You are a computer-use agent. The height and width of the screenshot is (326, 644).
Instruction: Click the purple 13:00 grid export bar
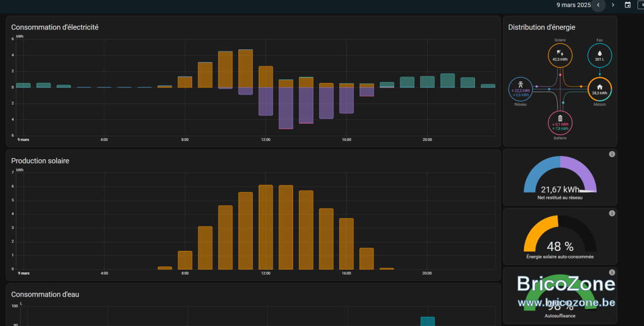286,108
